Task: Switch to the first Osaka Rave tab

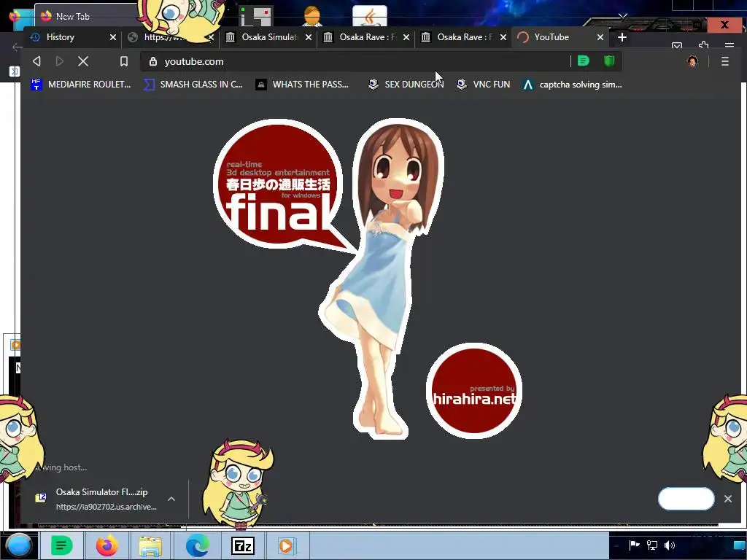Action: [367, 37]
